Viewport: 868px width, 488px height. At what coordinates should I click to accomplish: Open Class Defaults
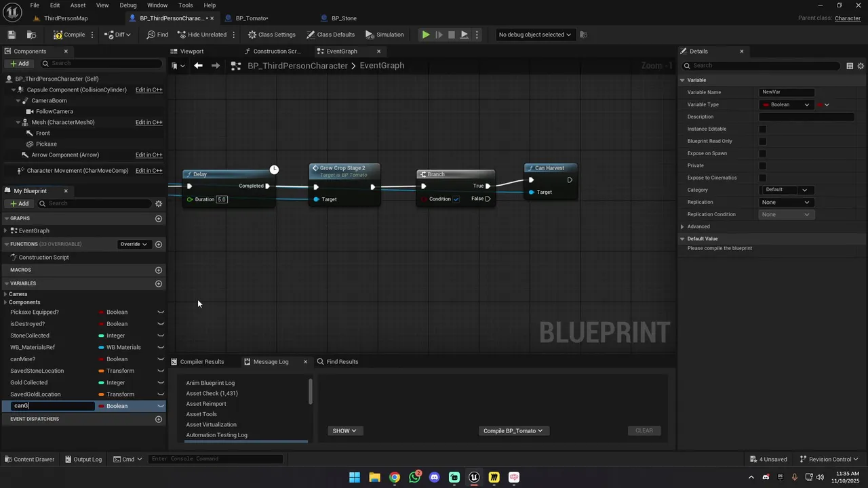[x=330, y=35]
